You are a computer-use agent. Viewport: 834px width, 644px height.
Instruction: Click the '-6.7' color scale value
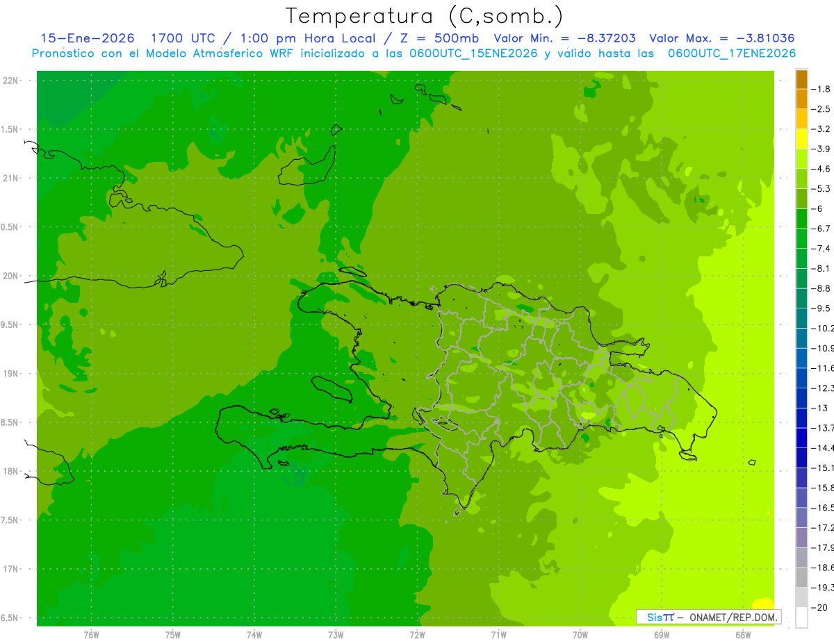click(821, 229)
